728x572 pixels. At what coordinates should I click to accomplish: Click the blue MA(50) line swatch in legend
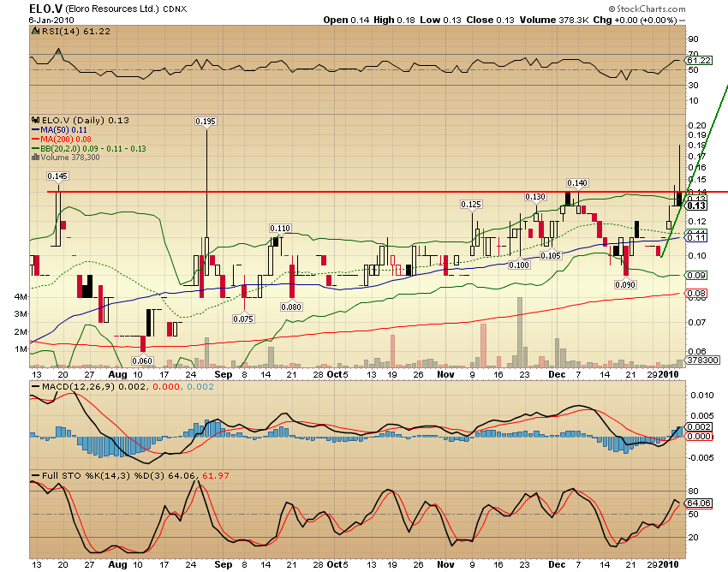(35, 130)
